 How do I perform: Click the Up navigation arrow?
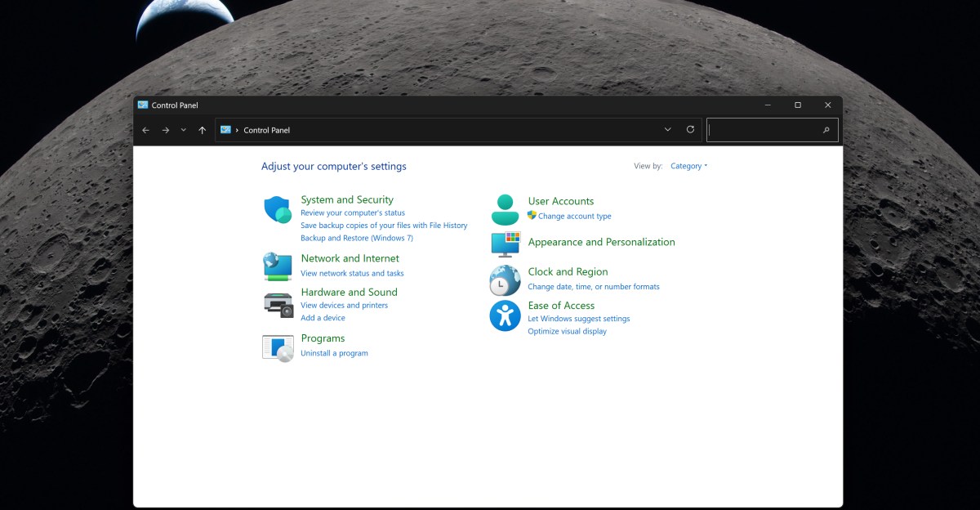tap(202, 129)
